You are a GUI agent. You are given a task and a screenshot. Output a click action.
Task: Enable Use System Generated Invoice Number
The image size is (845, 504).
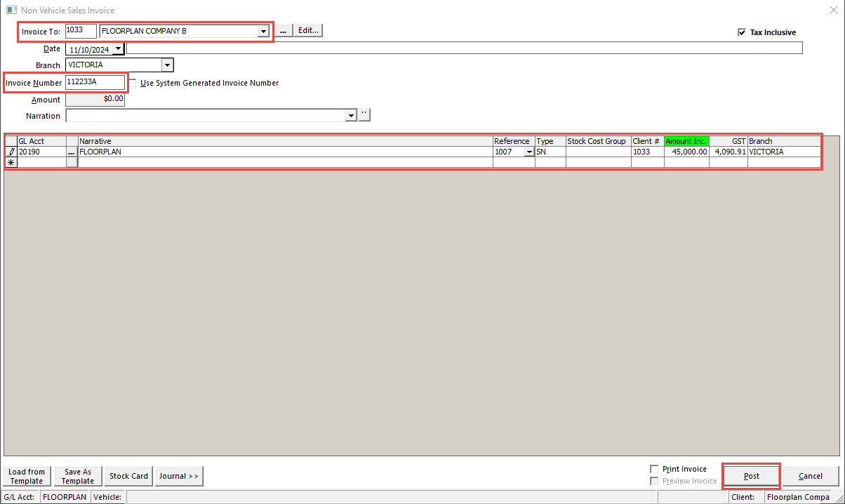[x=133, y=83]
